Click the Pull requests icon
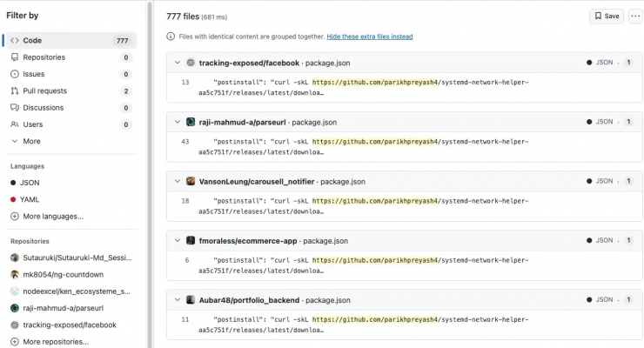 pos(15,90)
